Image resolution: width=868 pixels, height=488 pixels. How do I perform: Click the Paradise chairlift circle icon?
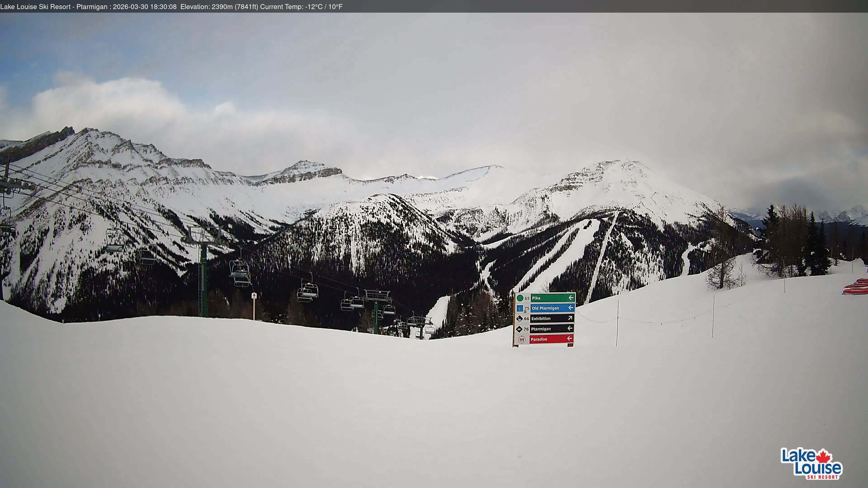point(522,340)
